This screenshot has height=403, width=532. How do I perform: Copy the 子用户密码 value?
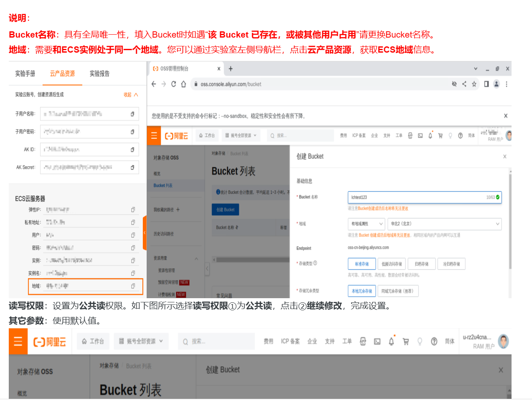132,132
